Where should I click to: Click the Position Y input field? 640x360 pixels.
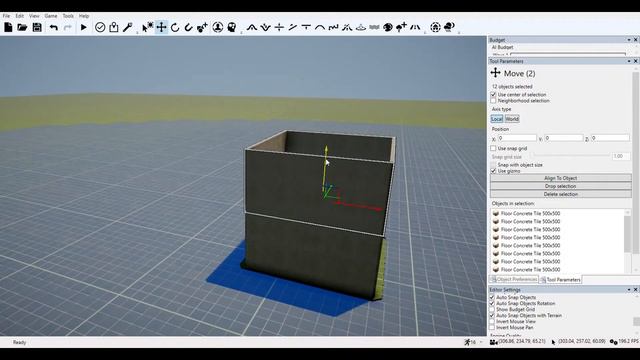pos(564,138)
